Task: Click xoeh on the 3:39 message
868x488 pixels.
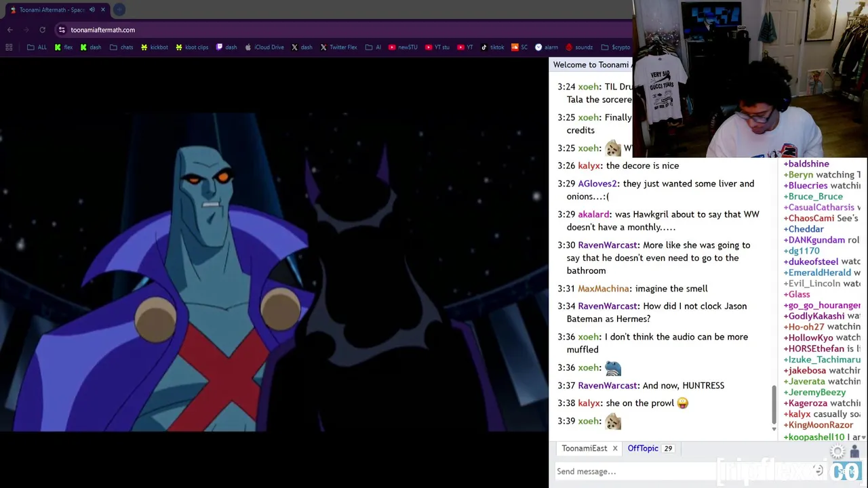Action: click(588, 422)
